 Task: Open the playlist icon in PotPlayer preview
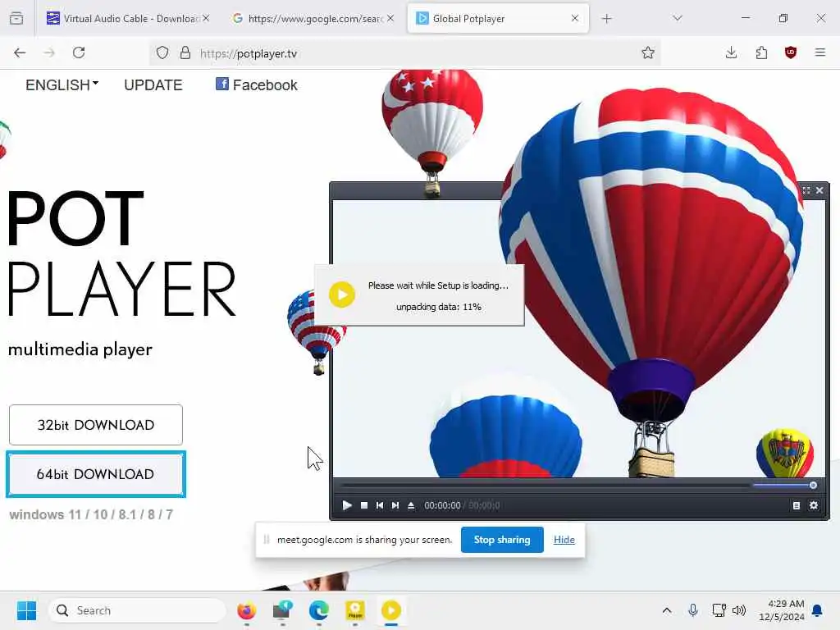tap(797, 505)
